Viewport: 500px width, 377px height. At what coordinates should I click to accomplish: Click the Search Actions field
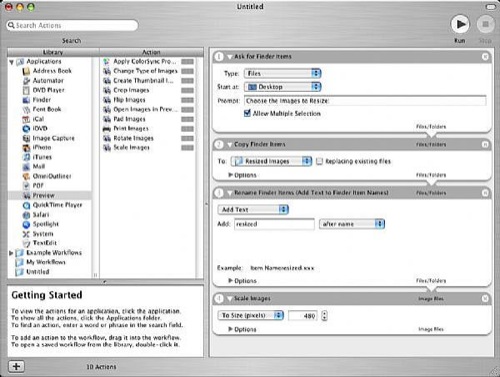click(x=72, y=25)
